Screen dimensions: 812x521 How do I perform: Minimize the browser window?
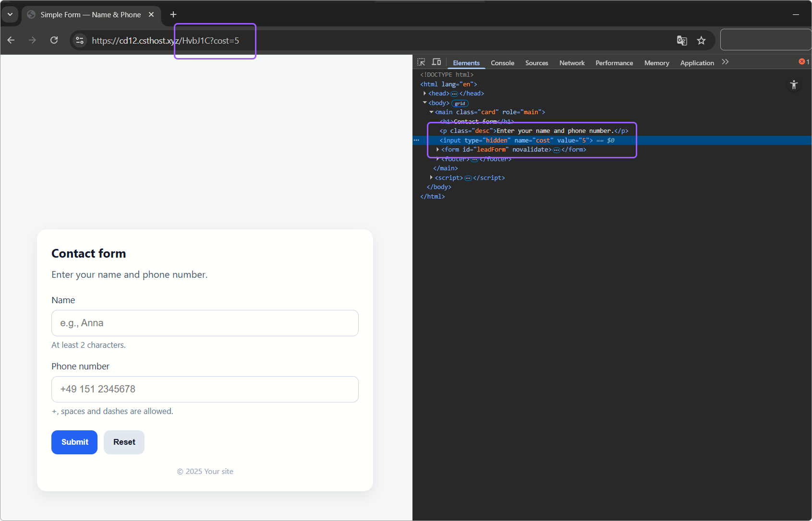click(x=796, y=14)
